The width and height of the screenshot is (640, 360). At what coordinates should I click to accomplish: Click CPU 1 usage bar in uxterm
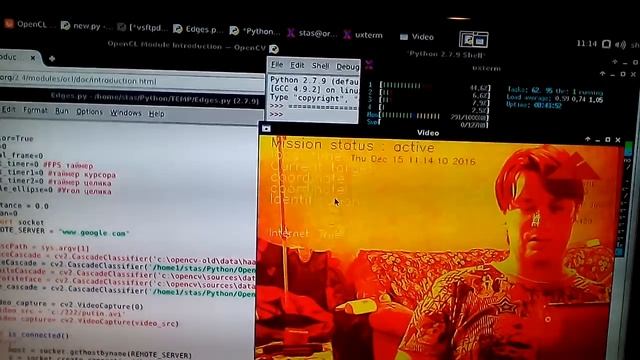(435, 86)
